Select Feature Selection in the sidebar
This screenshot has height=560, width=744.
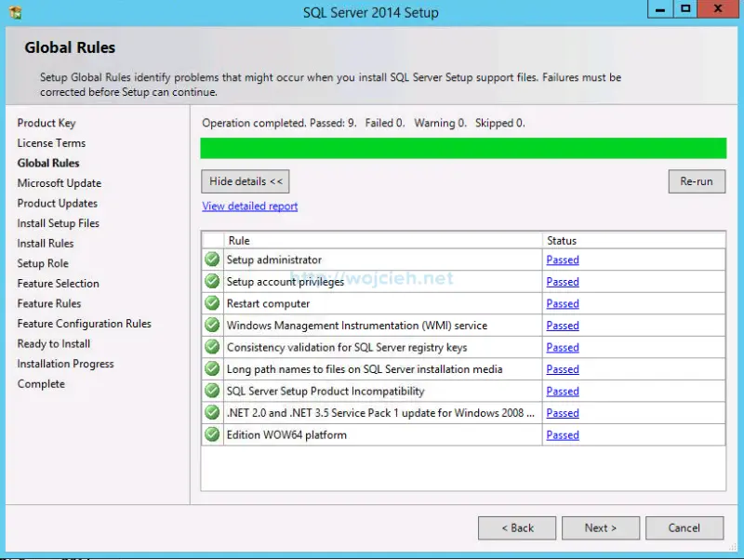58,283
